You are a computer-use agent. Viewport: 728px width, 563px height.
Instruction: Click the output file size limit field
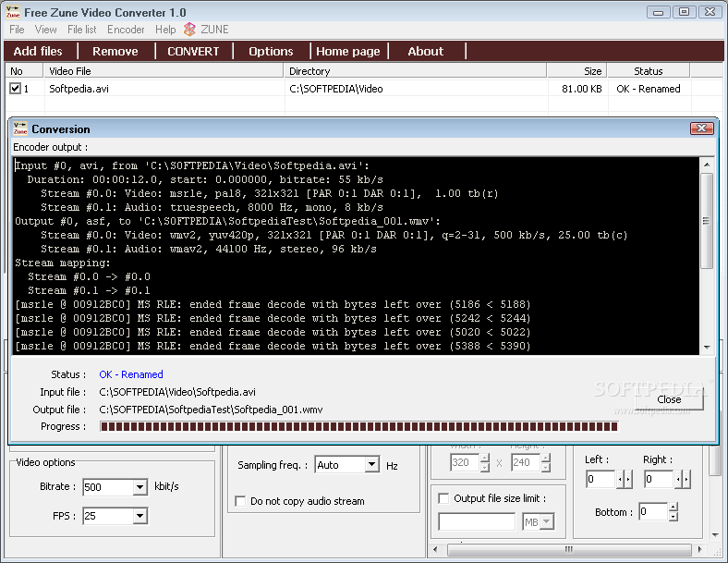[x=477, y=521]
